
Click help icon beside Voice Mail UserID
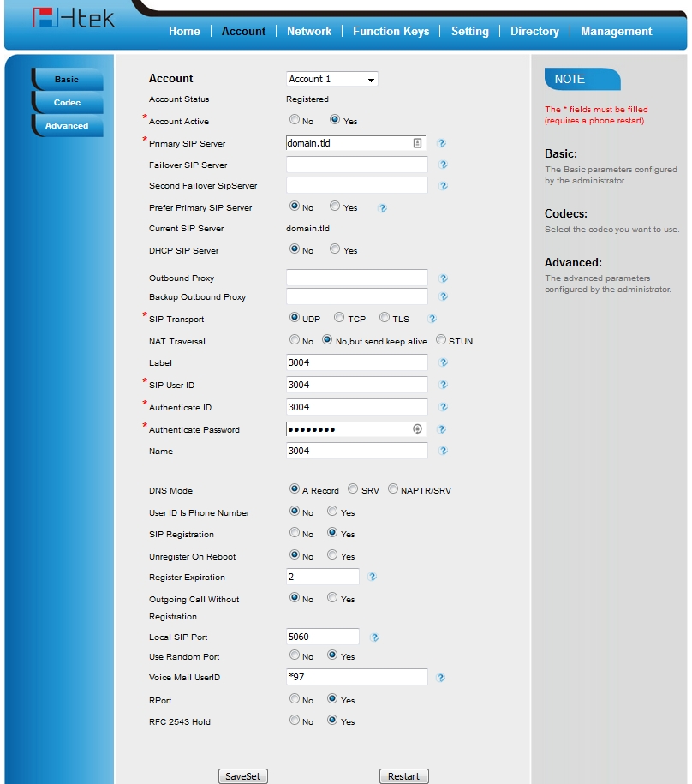click(440, 678)
